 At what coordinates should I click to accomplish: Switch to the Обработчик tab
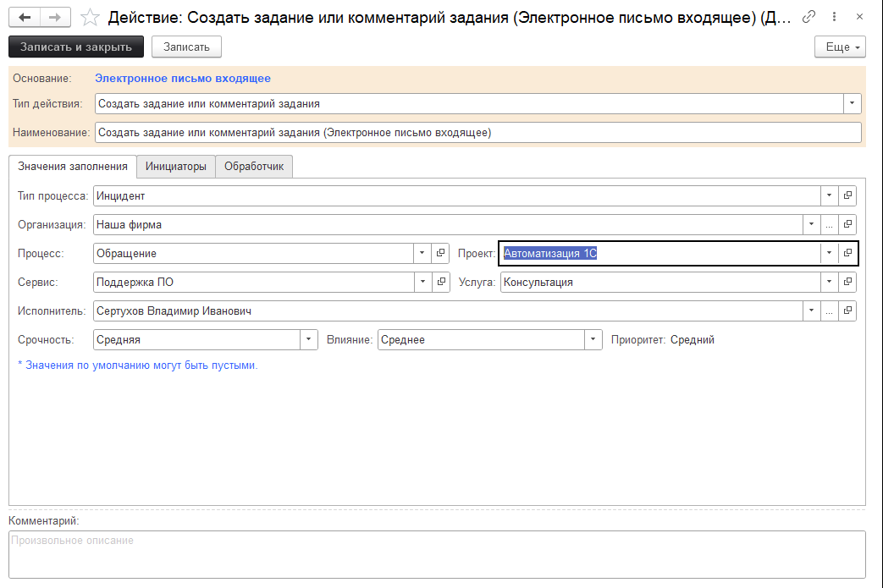(x=254, y=168)
